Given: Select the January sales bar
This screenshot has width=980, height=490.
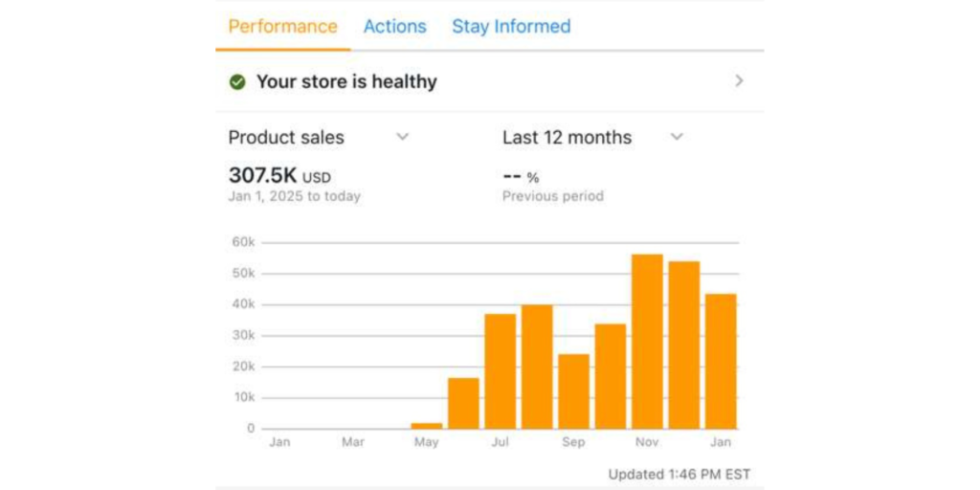Looking at the screenshot, I should [721, 362].
